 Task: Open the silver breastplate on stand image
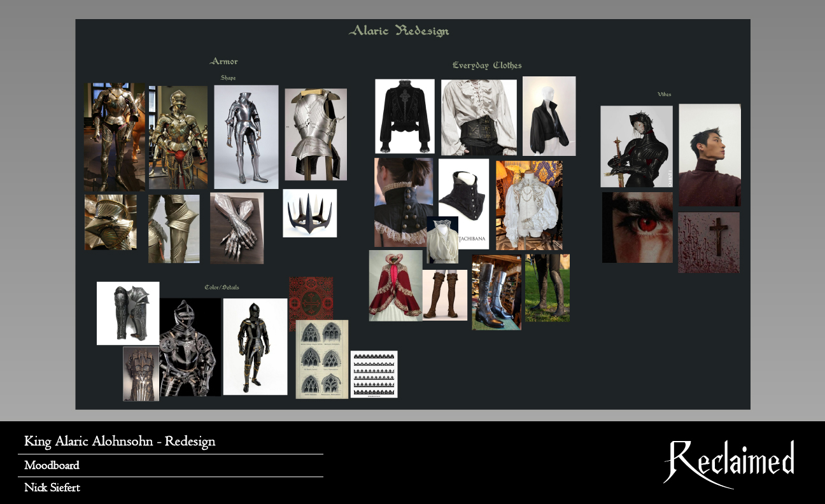(x=316, y=134)
